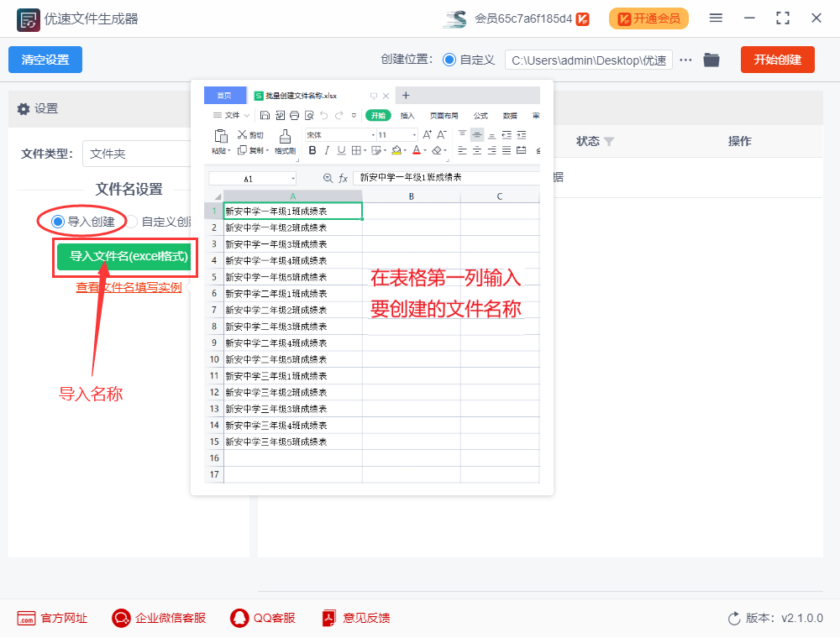Switch to the 数据 ribbon tab
840x638 pixels.
click(510, 116)
